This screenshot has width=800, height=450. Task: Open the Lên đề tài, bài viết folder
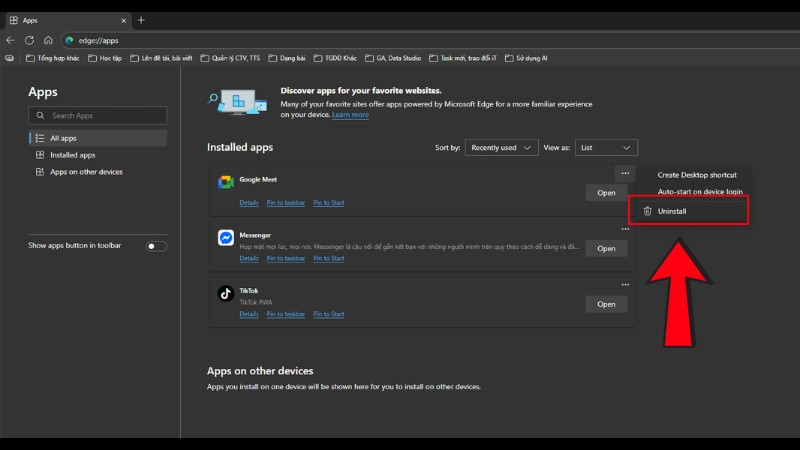pyautogui.click(x=161, y=58)
